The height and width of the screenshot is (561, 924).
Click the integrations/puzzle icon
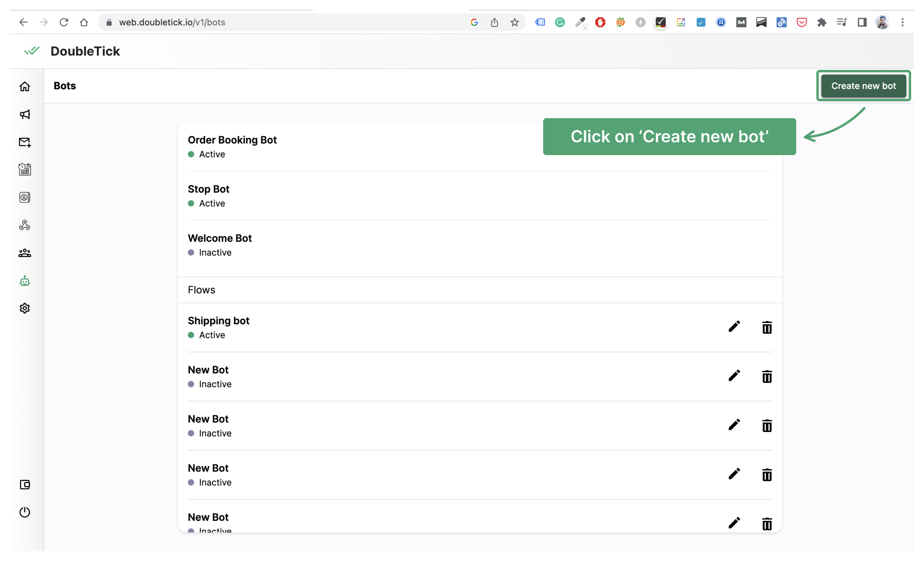point(25,225)
